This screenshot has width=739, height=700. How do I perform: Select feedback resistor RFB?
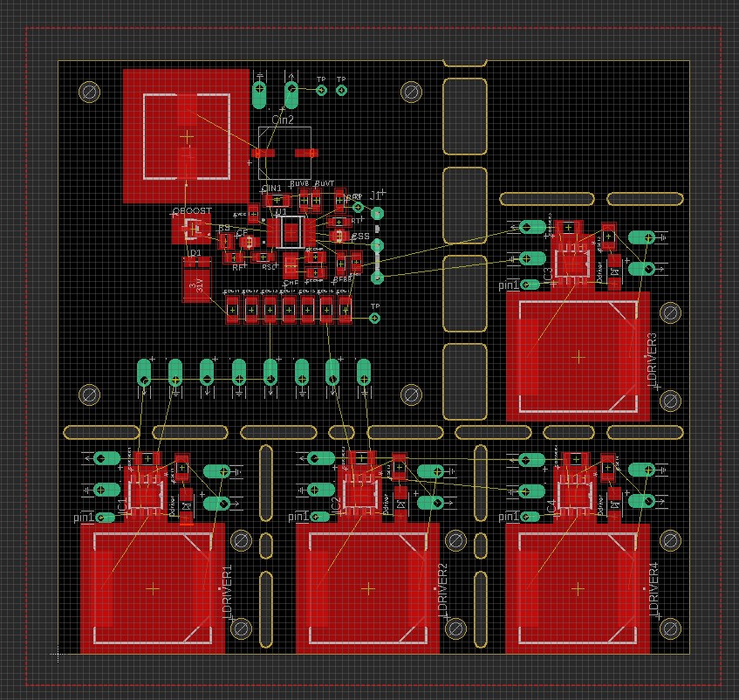click(x=340, y=264)
